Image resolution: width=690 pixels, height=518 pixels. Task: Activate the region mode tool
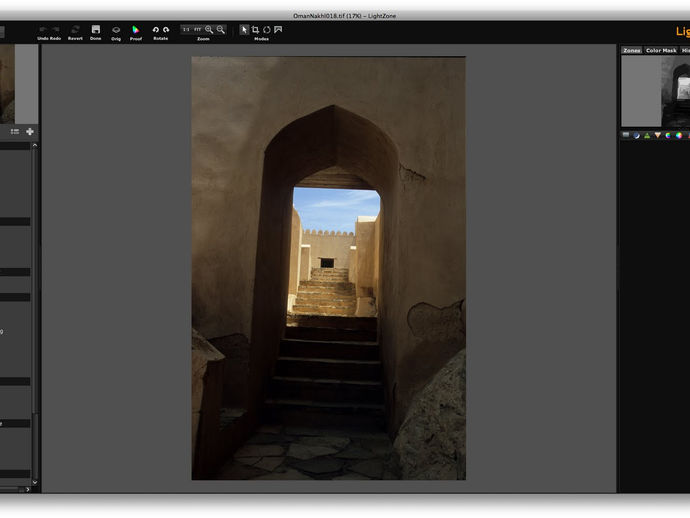coord(278,29)
